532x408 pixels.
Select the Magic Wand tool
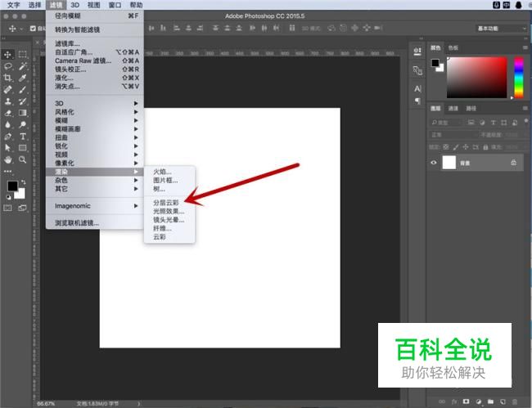pos(23,66)
